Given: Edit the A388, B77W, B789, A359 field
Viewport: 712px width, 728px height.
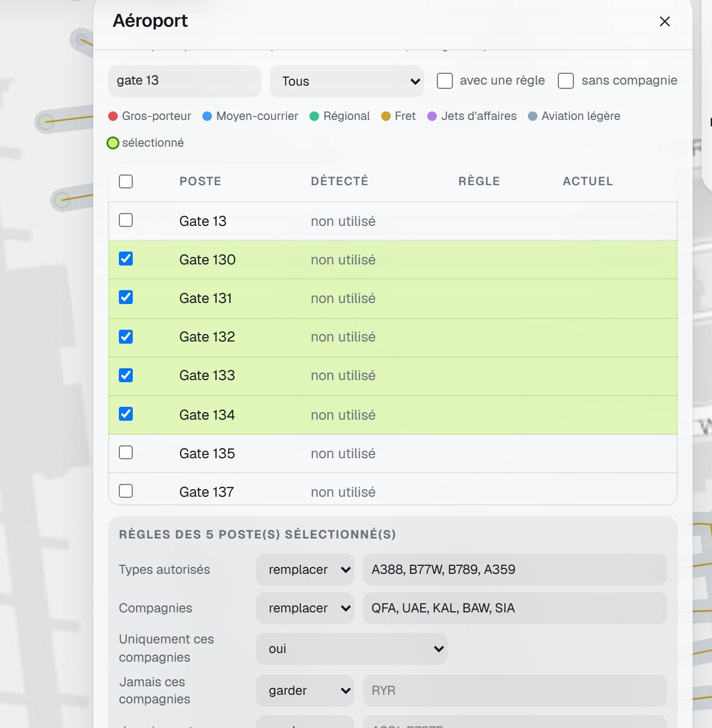Looking at the screenshot, I should [515, 570].
